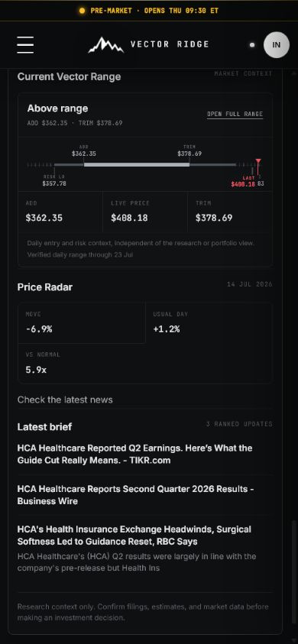The width and height of the screenshot is (298, 644).
Task: Click the Vector Ridge mountain logo
Action: 105,45
